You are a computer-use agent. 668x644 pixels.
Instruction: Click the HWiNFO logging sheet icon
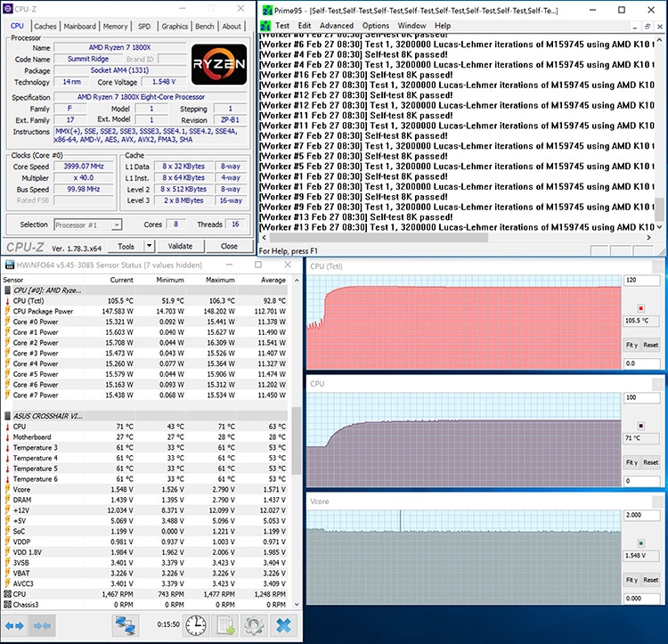pyautogui.click(x=224, y=625)
